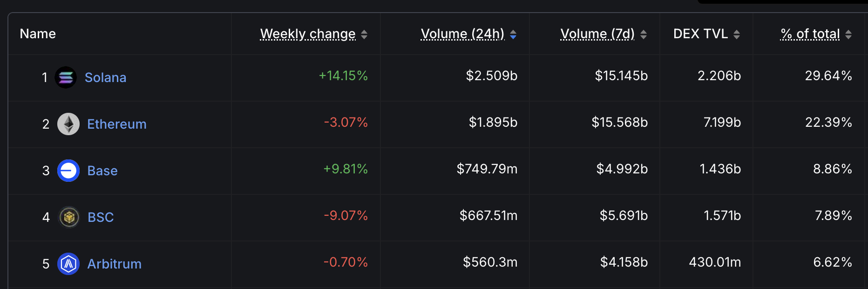The image size is (868, 289).
Task: Click the Ethereum diamond logo icon
Action: 68,124
